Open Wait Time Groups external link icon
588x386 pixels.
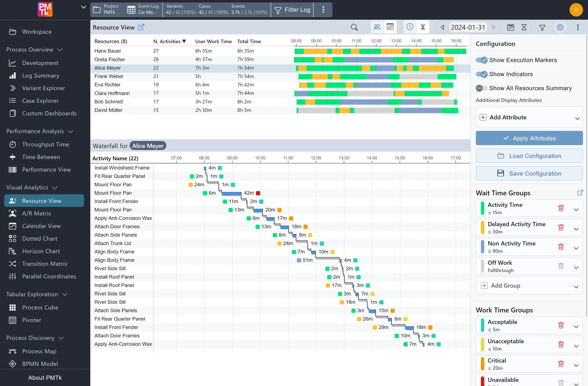tap(580, 193)
